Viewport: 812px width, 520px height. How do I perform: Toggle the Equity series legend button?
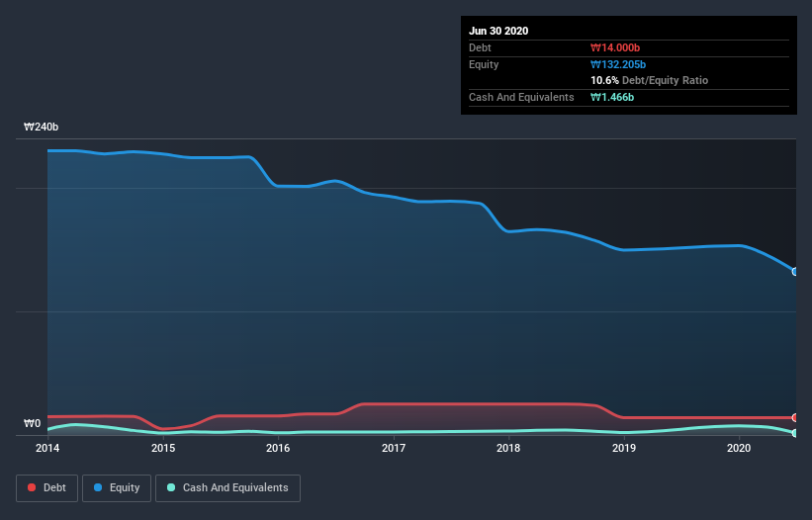117,488
